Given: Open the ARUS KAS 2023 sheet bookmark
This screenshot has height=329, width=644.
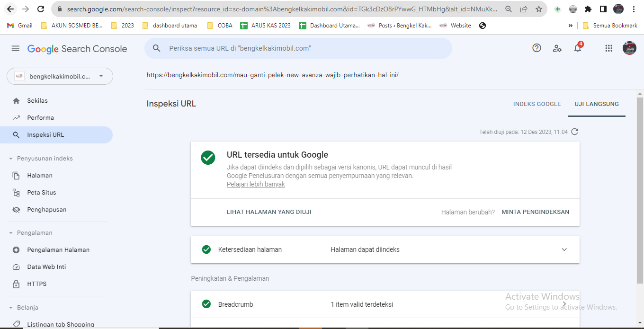Looking at the screenshot, I should [x=266, y=26].
